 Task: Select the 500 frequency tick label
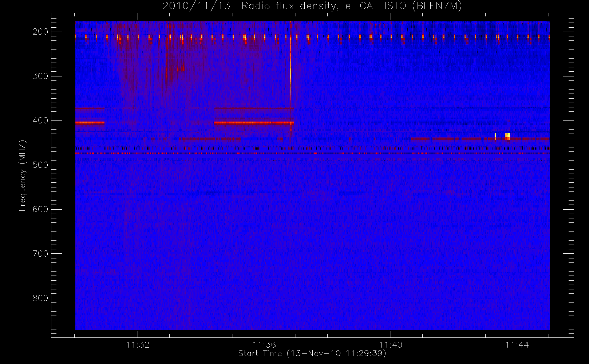pyautogui.click(x=40, y=165)
